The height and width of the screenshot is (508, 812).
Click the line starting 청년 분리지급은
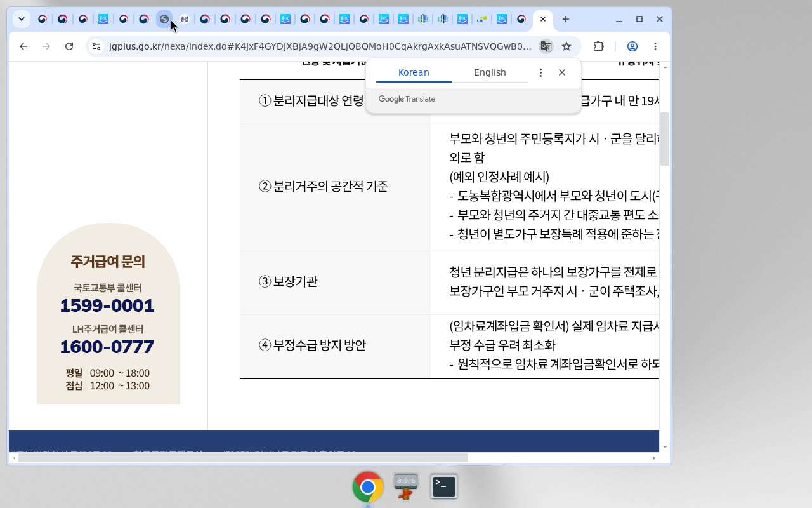554,272
